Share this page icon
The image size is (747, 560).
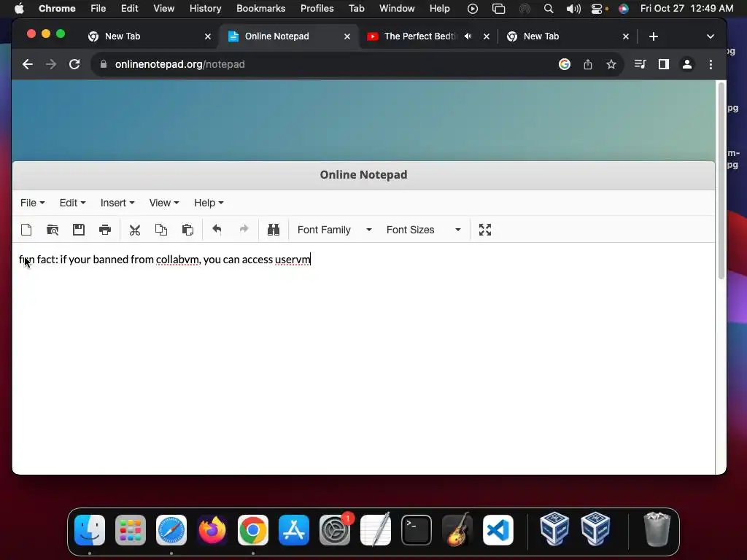coord(588,64)
